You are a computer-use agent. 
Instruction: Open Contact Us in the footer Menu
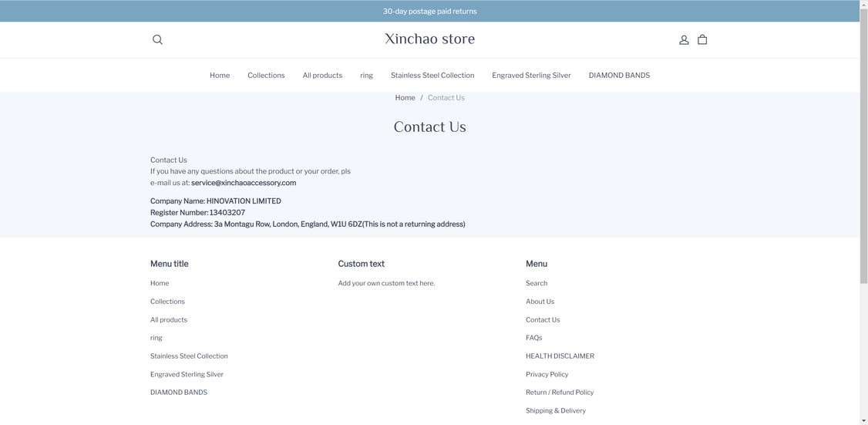pos(543,320)
